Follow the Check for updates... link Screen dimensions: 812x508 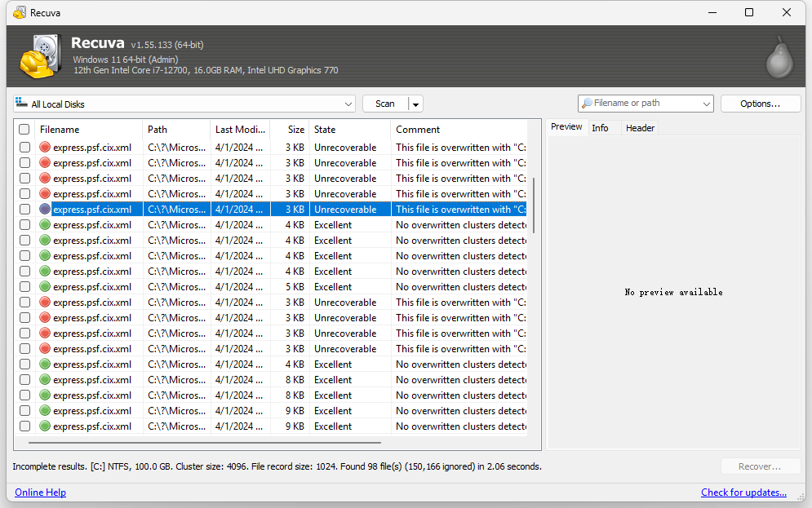point(743,493)
